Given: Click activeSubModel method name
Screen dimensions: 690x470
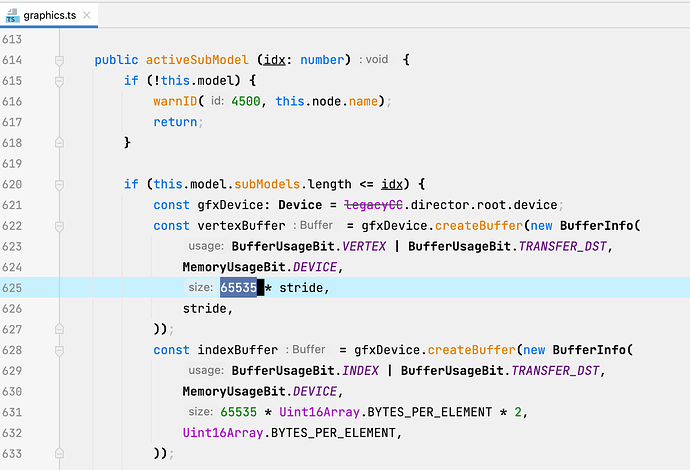Looking at the screenshot, I should (x=197, y=60).
